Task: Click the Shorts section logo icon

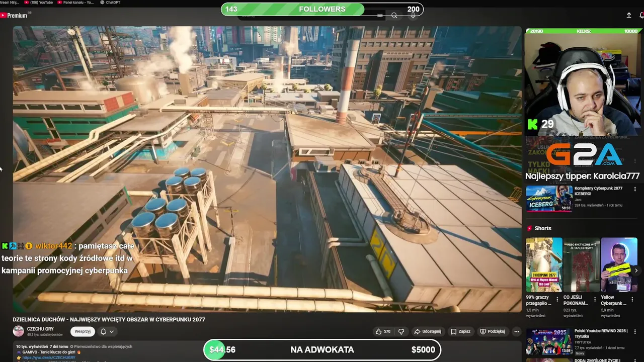Action: pos(529,228)
